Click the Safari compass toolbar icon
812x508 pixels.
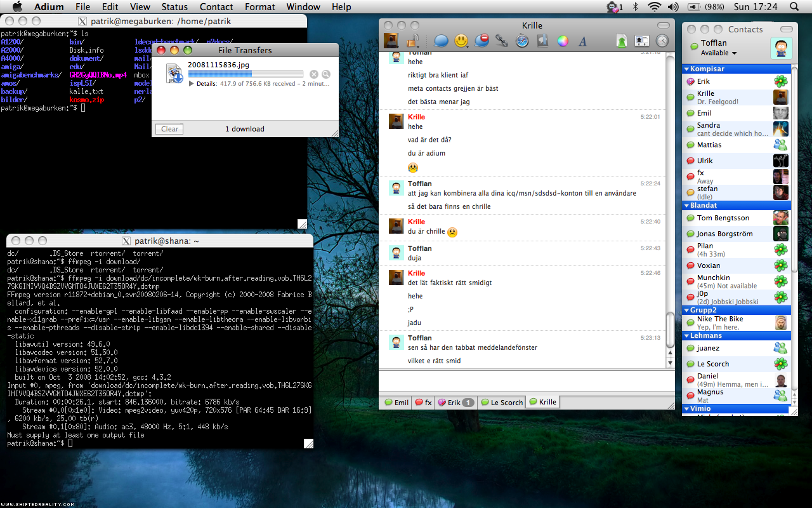pyautogui.click(x=522, y=41)
